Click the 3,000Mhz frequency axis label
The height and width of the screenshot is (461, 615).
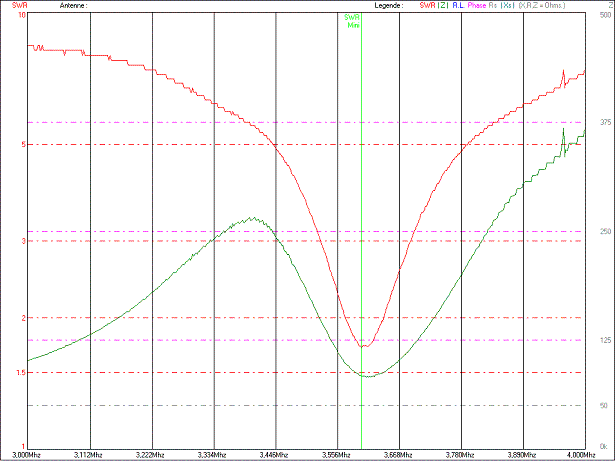click(28, 454)
